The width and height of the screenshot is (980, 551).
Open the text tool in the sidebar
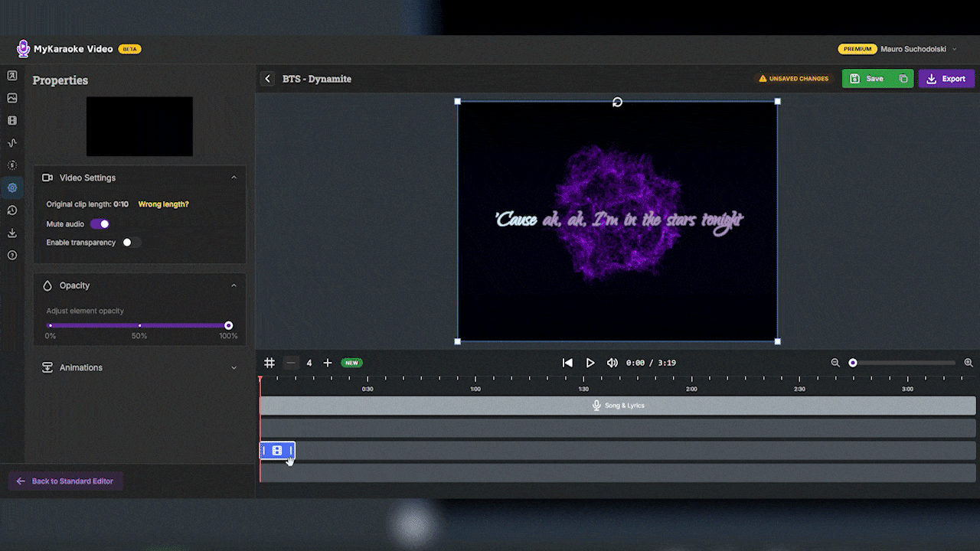[11, 76]
